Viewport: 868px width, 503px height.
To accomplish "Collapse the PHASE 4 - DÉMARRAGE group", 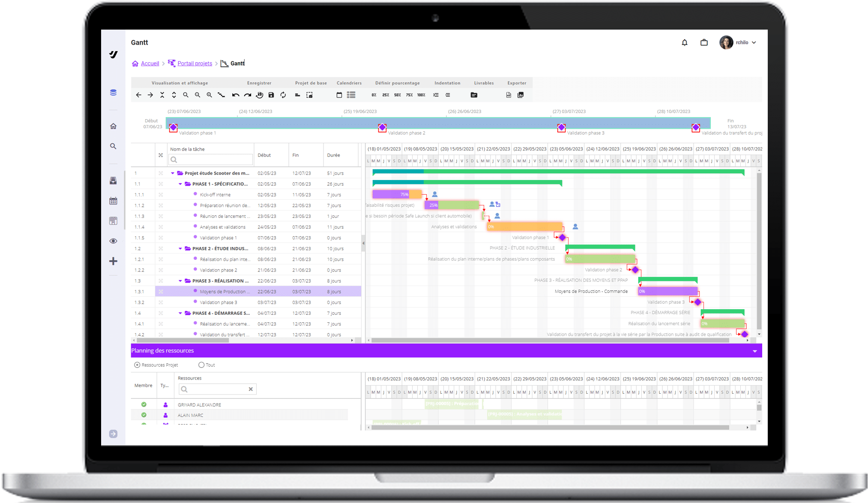I will click(x=180, y=313).
